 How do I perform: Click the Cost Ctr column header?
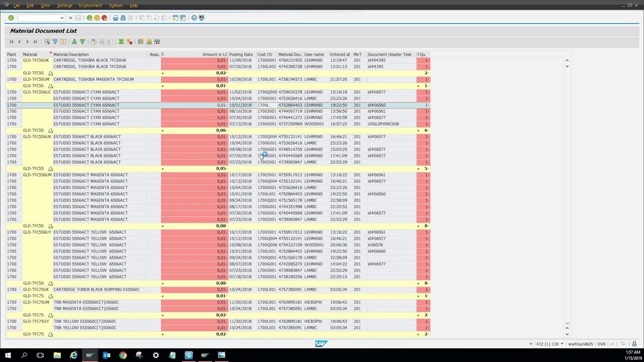(267, 54)
